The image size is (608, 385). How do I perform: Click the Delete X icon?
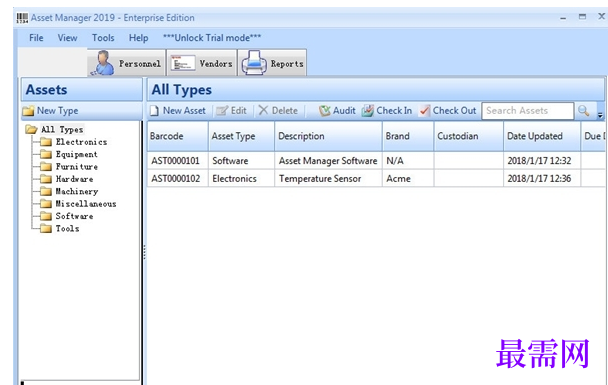[x=263, y=110]
